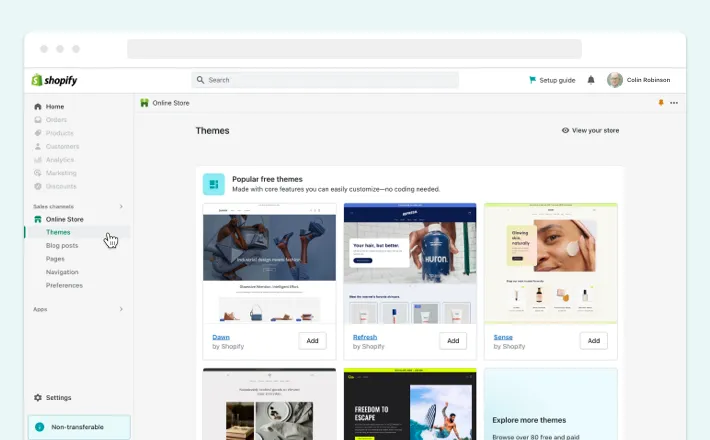Click the Shopify logo

(x=54, y=80)
